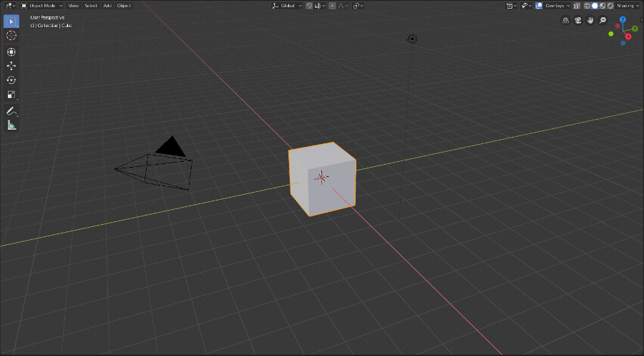The image size is (644, 356).
Task: Toggle perspective/orthographic grid view button
Action: coord(565,20)
